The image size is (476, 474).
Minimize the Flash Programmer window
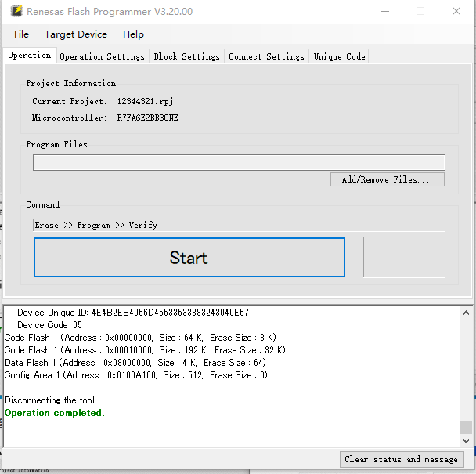click(385, 12)
